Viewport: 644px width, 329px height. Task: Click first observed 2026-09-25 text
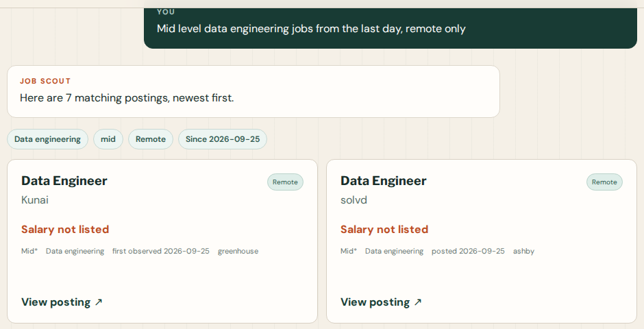click(x=161, y=251)
